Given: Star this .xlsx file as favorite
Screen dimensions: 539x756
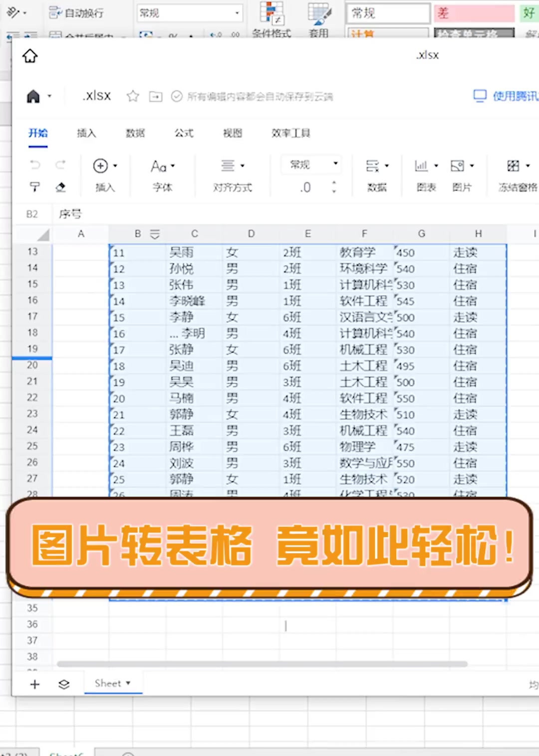Looking at the screenshot, I should (133, 96).
